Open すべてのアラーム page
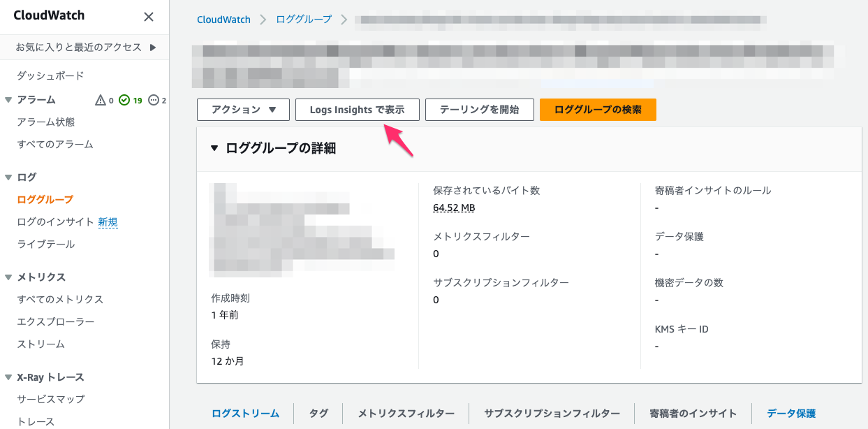The image size is (868, 429). coord(55,145)
